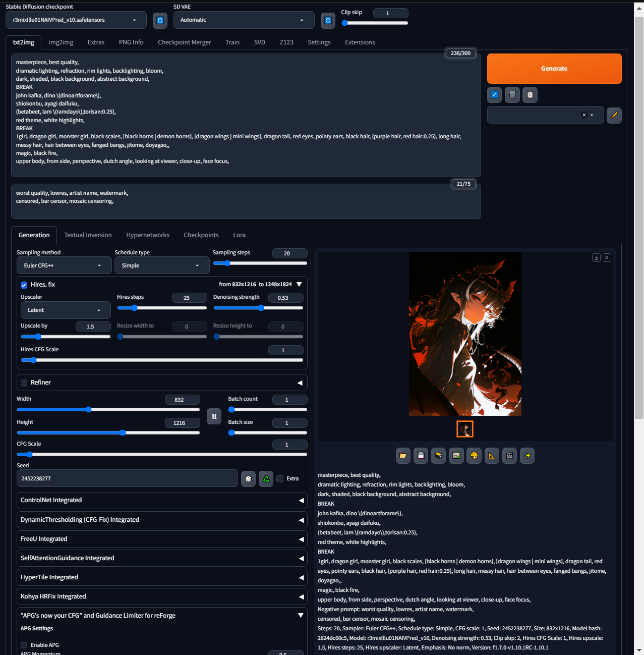Screen dimensions: 644x655
Task: Click the Generate button
Action: (x=554, y=69)
